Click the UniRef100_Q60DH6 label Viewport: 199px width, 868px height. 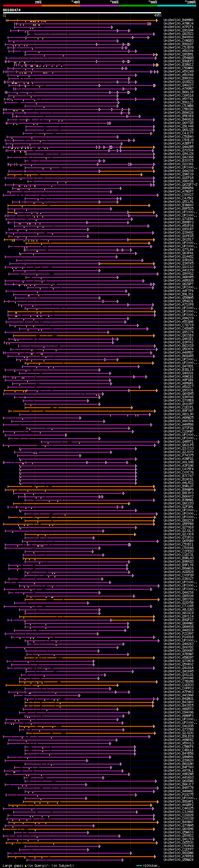[178, 828]
